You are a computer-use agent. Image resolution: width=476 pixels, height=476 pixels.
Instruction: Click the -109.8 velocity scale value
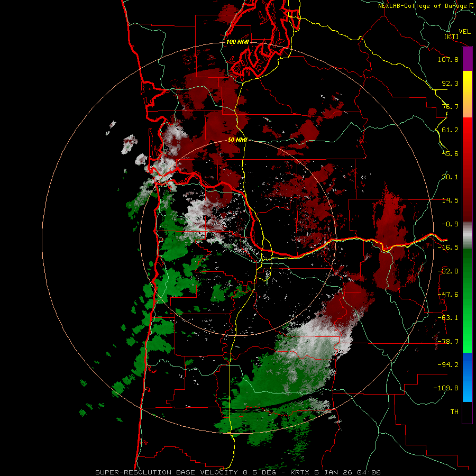pyautogui.click(x=446, y=388)
